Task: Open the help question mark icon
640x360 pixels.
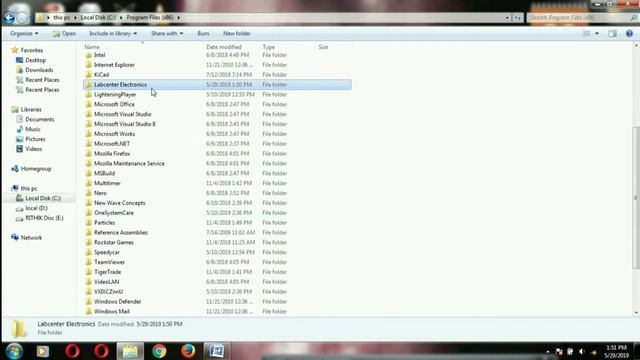Action: (629, 34)
